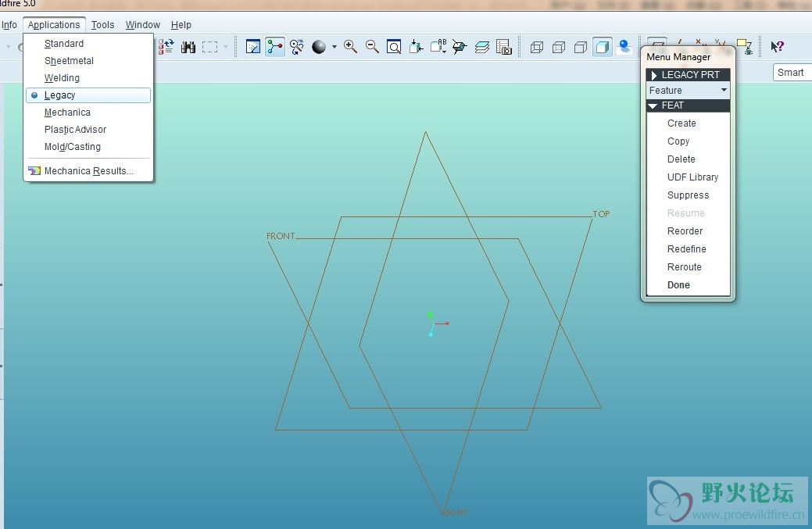Click the selection box toolbar icon

[x=209, y=47]
